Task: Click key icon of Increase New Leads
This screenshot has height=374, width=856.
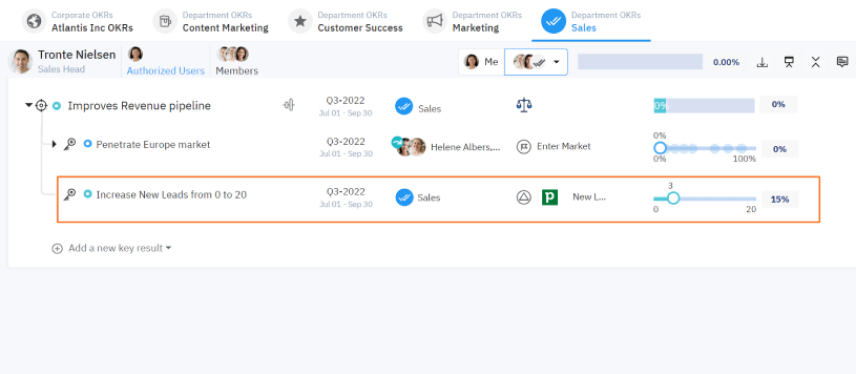Action: [70, 194]
